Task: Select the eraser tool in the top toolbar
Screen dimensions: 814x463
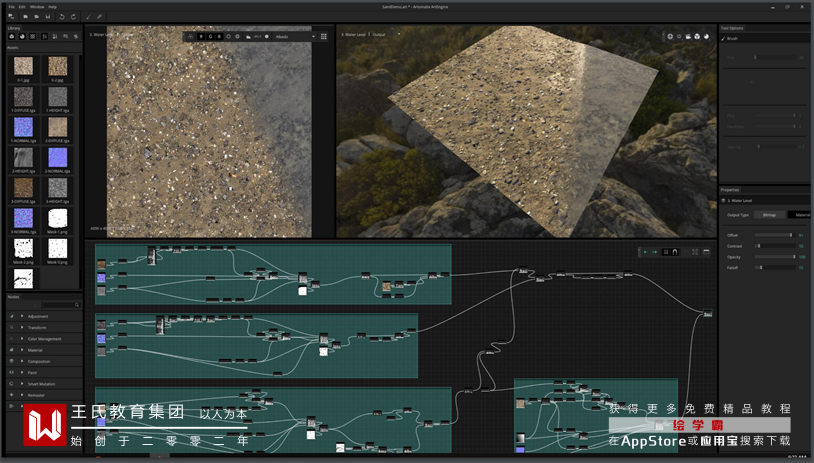Action: pos(100,17)
